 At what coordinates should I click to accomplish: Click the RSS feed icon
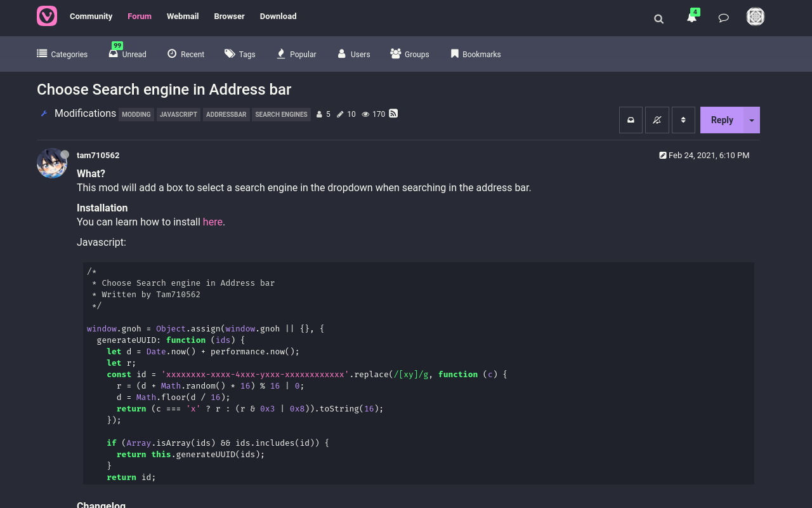click(x=393, y=114)
